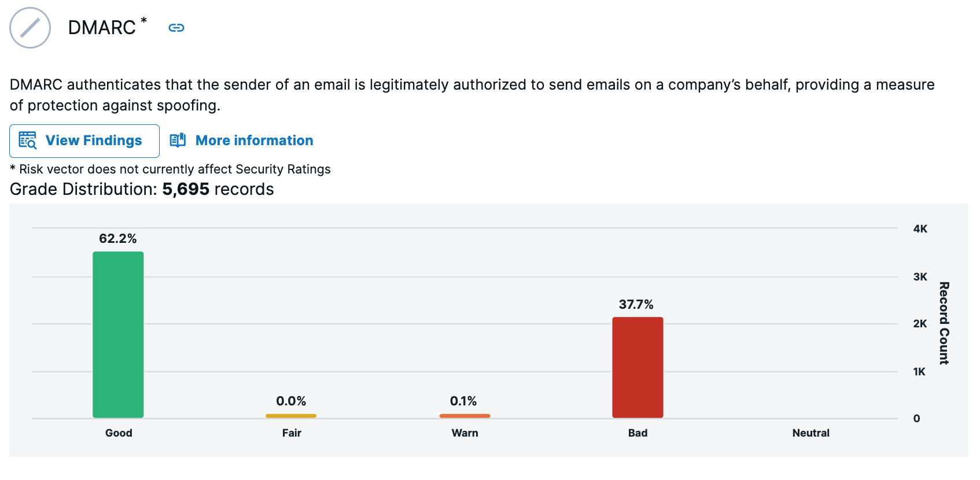The height and width of the screenshot is (480, 980).
Task: Click the 62.2% percentage label
Action: pyautogui.click(x=118, y=239)
